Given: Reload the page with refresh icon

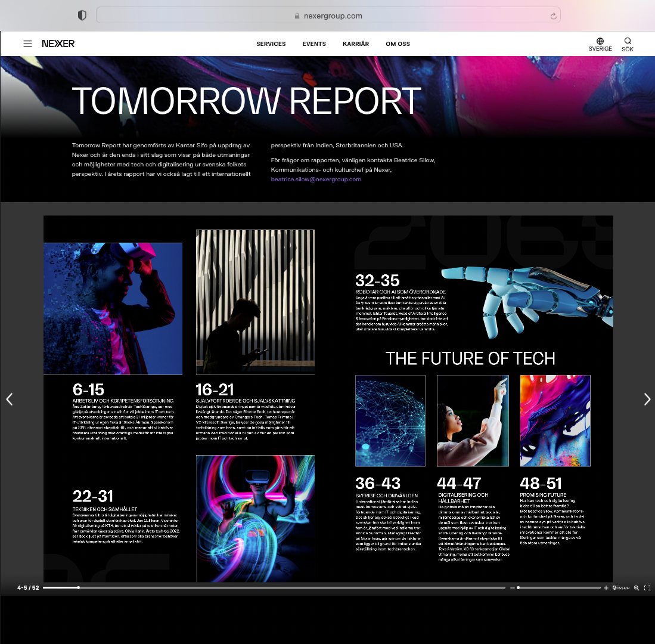Looking at the screenshot, I should point(553,16).
